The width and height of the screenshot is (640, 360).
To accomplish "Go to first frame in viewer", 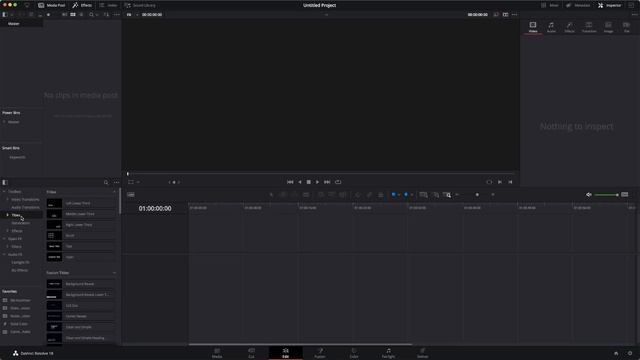I will (x=290, y=182).
